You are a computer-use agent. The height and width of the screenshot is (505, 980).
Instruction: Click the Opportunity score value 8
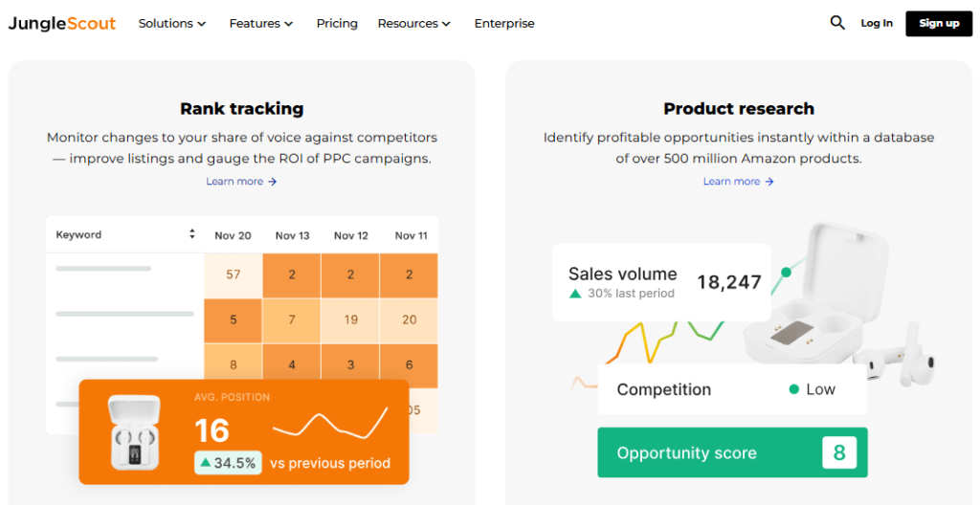838,452
